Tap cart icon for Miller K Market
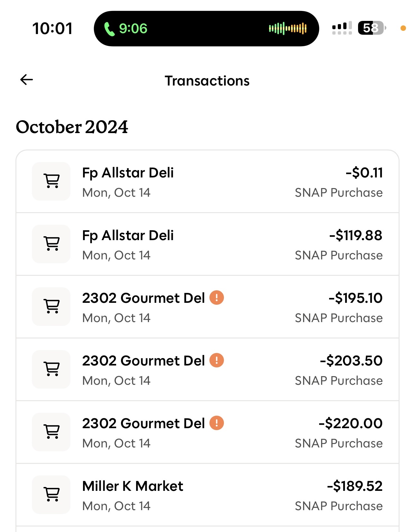The image size is (415, 532). pos(51,494)
